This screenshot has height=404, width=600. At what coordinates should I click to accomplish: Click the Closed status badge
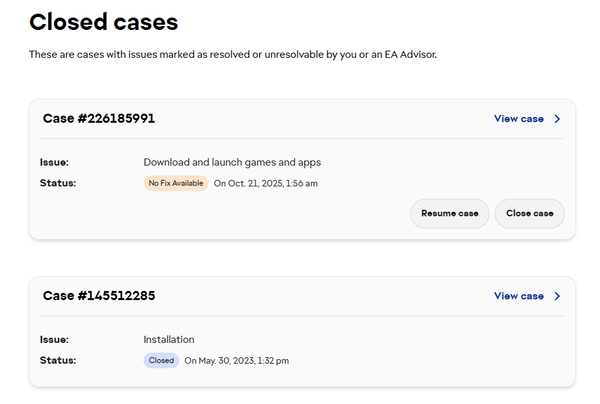click(x=161, y=360)
